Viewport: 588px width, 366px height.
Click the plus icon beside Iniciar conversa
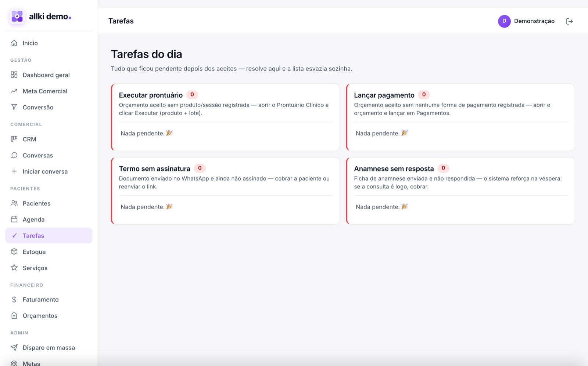click(14, 171)
